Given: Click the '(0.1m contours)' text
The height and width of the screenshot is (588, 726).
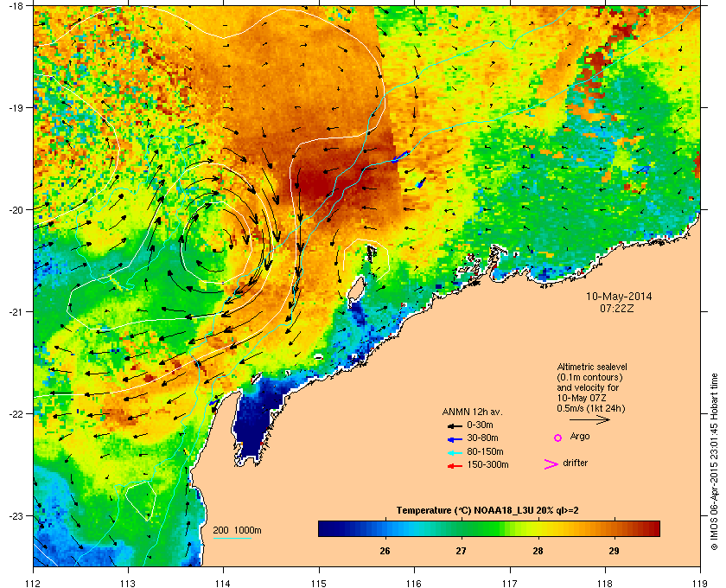Looking at the screenshot, I should click(589, 377).
